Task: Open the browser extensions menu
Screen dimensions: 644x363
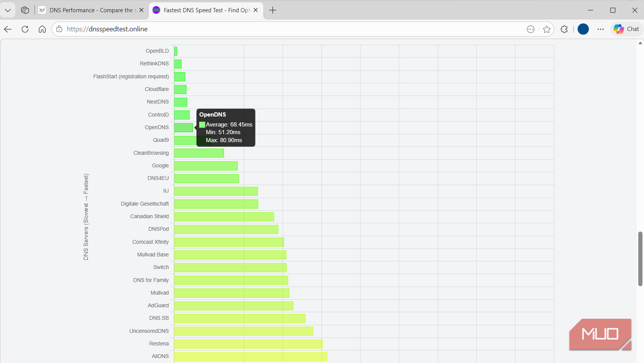Action: point(564,29)
